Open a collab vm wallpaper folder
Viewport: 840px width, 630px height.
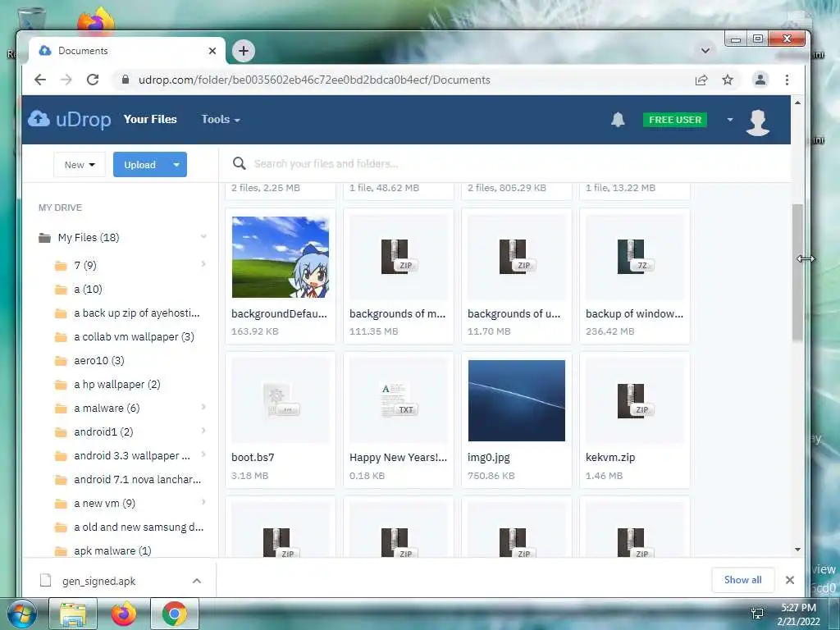[x=134, y=337]
